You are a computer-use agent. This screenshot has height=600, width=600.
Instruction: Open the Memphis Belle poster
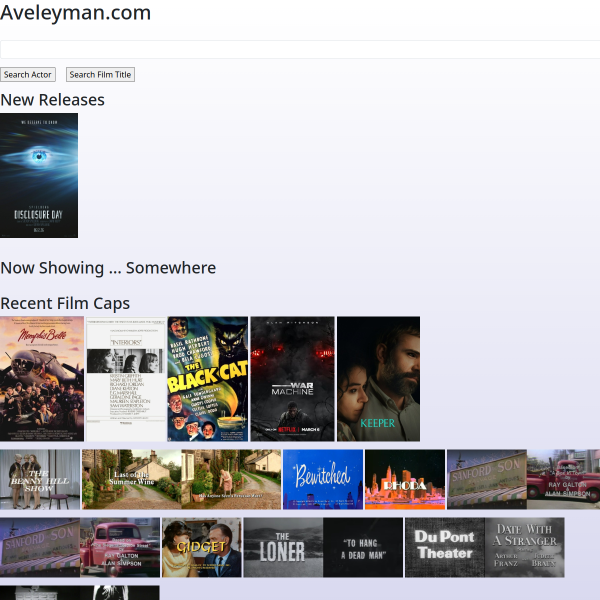tap(42, 379)
